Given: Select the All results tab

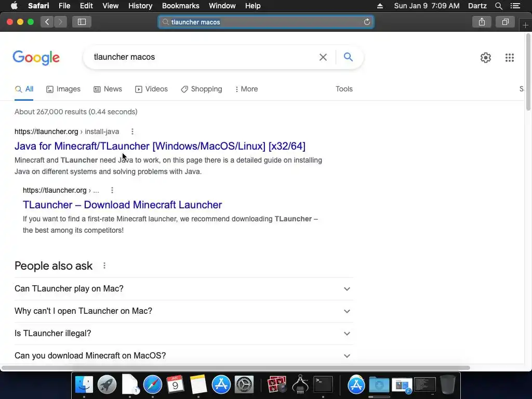Looking at the screenshot, I should click(24, 89).
